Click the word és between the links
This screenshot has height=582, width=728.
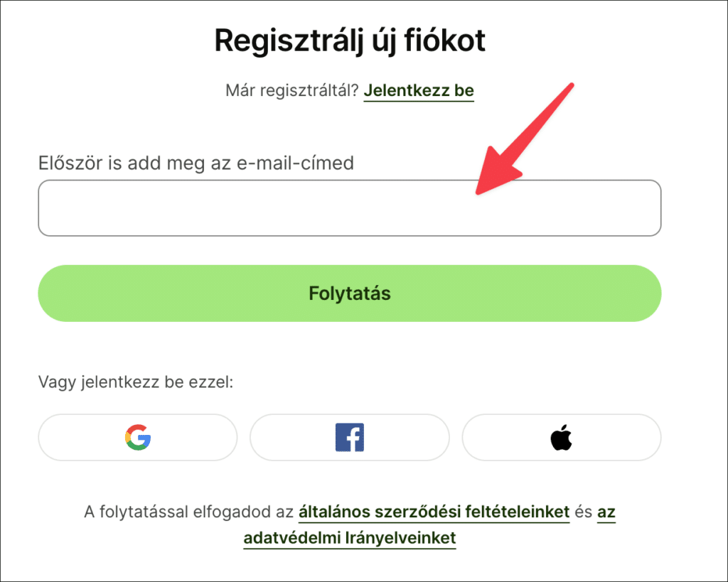[583, 512]
